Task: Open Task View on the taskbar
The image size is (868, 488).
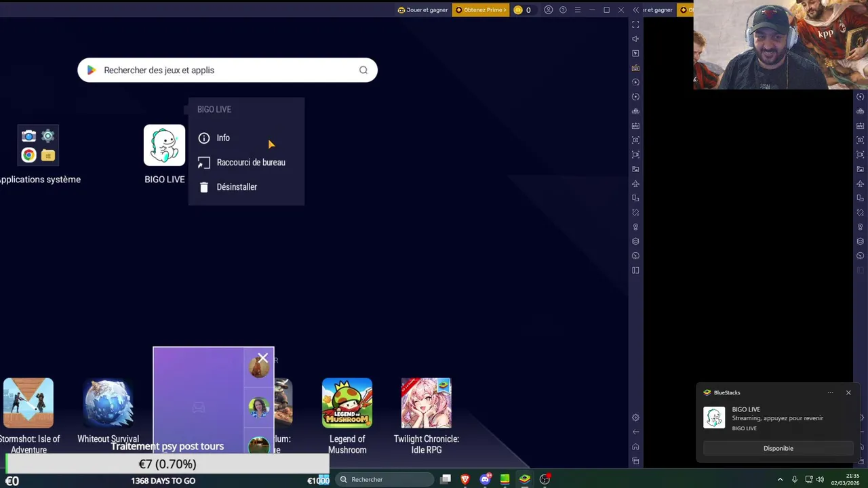Action: pyautogui.click(x=446, y=479)
